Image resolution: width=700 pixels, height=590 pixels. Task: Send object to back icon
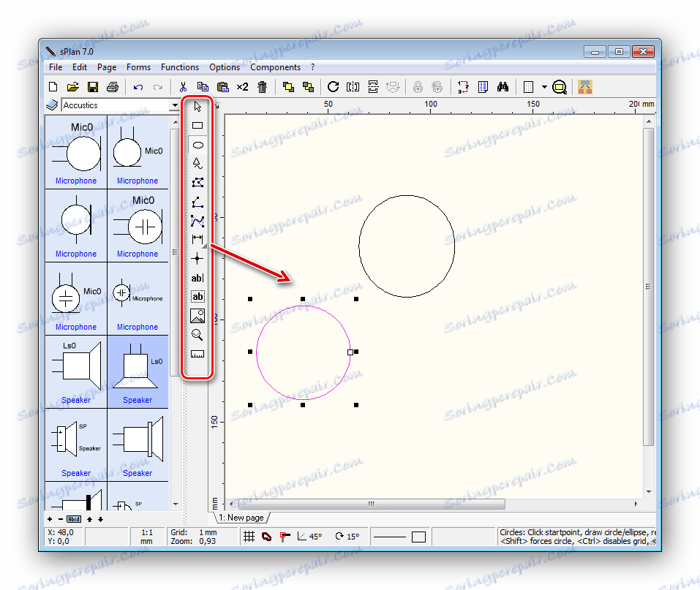(308, 87)
